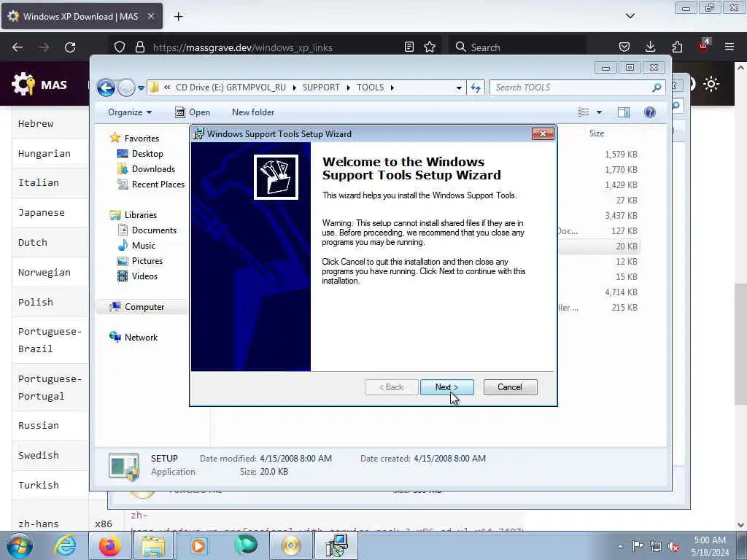Open Firefox downloads panel
The height and width of the screenshot is (560, 747).
(650, 47)
